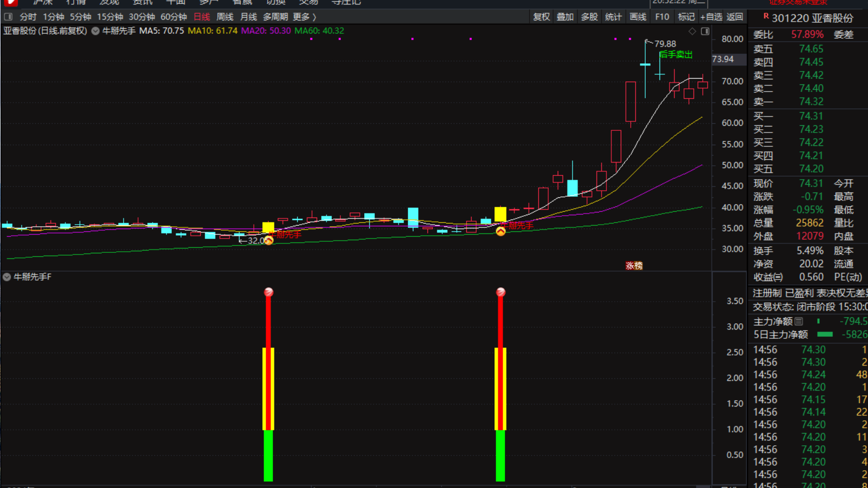Click the 总量 25862 value
Screen dimensions: 868x488
coord(809,223)
